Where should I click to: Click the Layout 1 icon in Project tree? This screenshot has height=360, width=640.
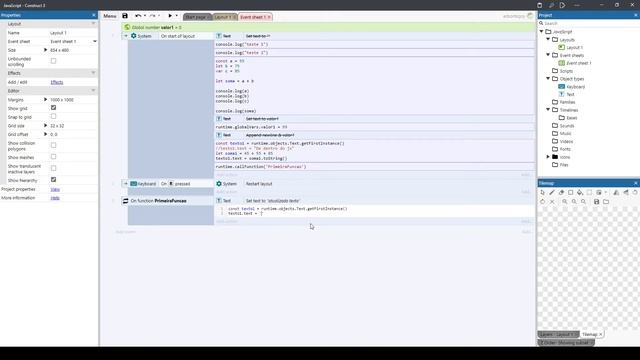562,47
